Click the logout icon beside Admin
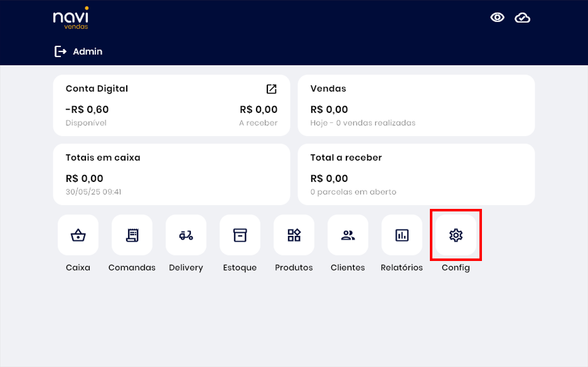 coord(60,51)
